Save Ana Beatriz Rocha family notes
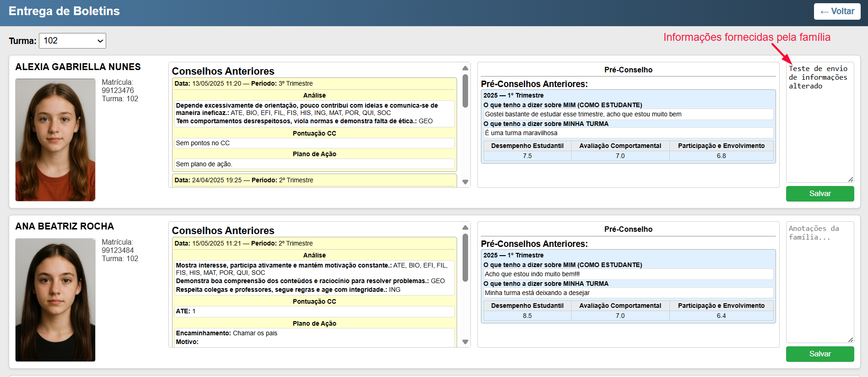 [819, 354]
